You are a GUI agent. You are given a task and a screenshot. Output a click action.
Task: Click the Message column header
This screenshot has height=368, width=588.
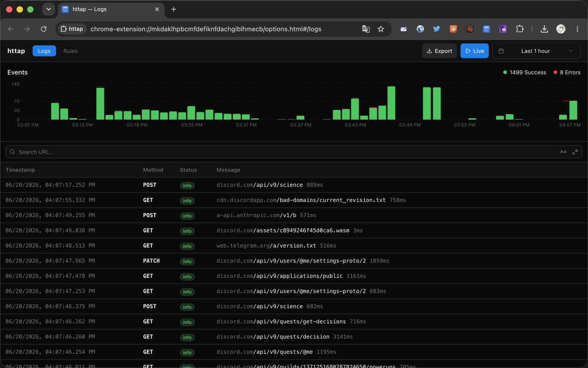click(x=228, y=170)
